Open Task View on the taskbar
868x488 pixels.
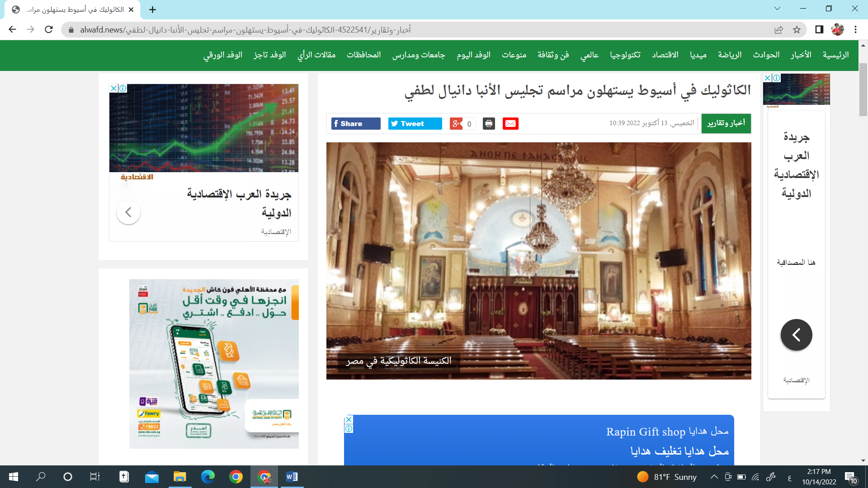click(95, 477)
